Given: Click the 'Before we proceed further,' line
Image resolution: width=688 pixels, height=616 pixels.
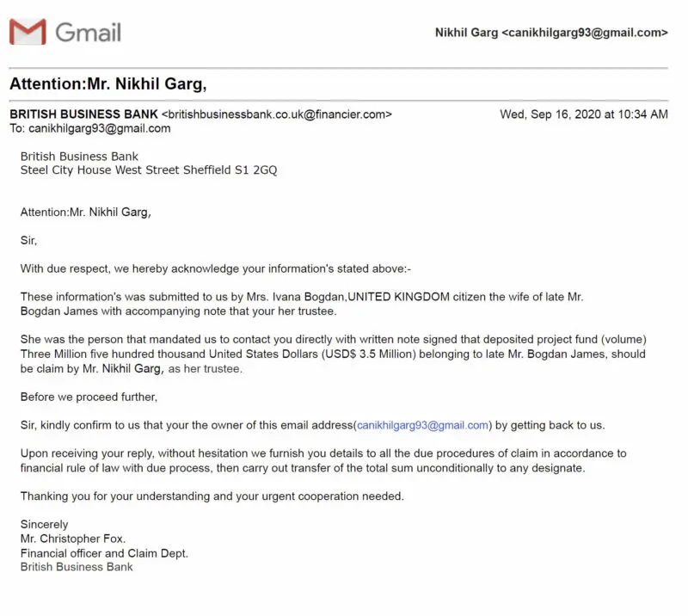Looking at the screenshot, I should tap(89, 397).
